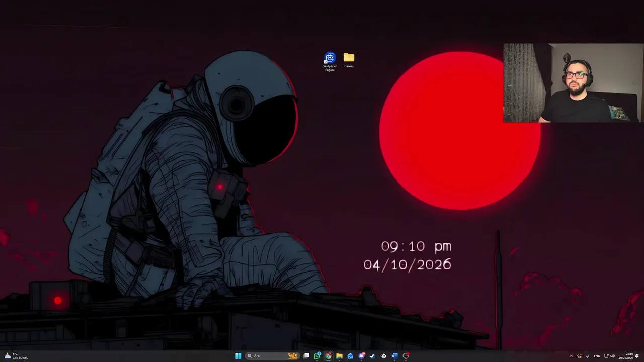Screen dimensions: 644x362
Task: Open Task View from the taskbar
Action: tap(306, 356)
